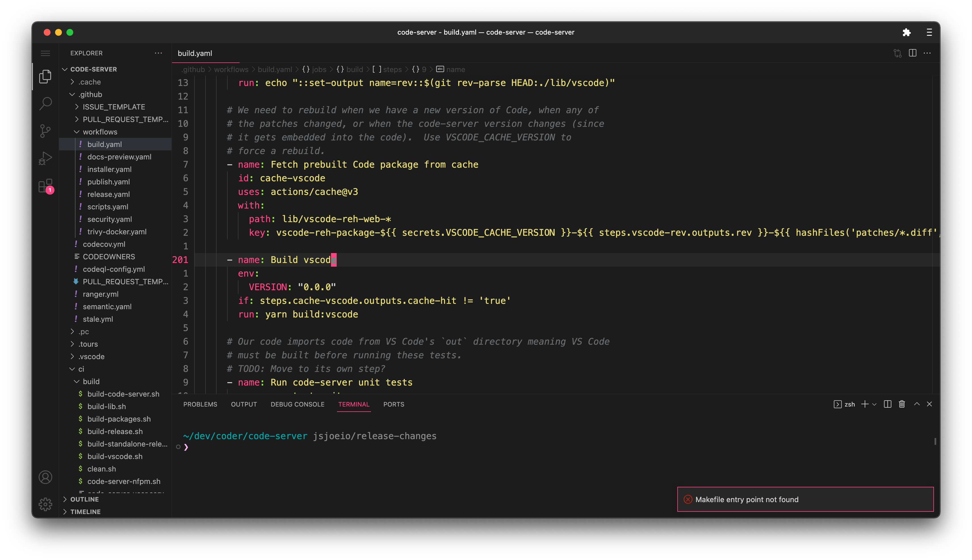Open the Manage gear settings icon
Screen dimensions: 972x560
(45, 504)
